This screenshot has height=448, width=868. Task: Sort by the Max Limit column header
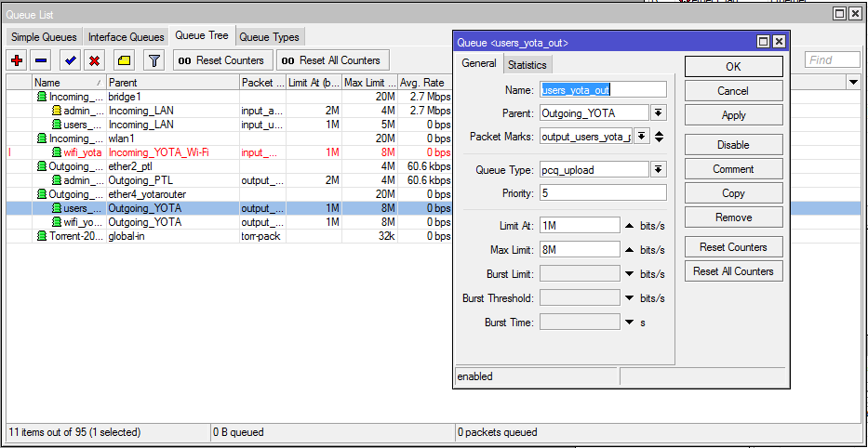point(369,83)
